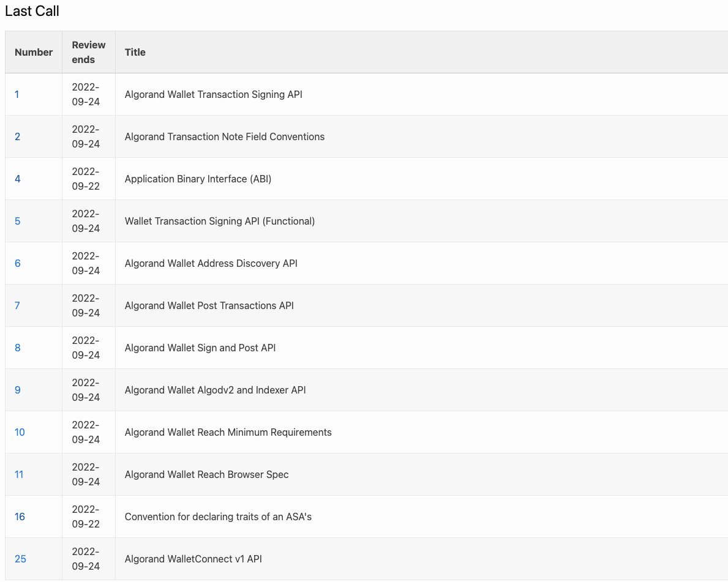Select 'Algorand Wallet Post Transactions API' title
The height and width of the screenshot is (582, 728).
209,306
